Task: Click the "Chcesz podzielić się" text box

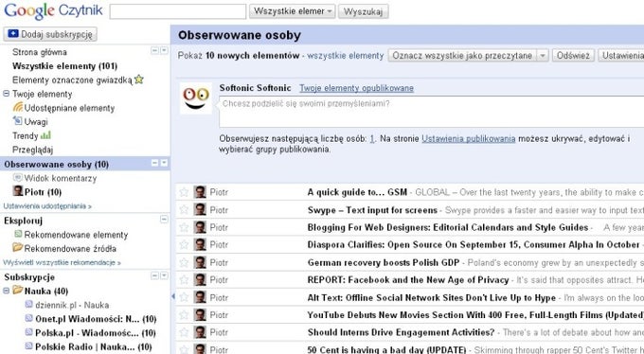Action: [x=431, y=112]
